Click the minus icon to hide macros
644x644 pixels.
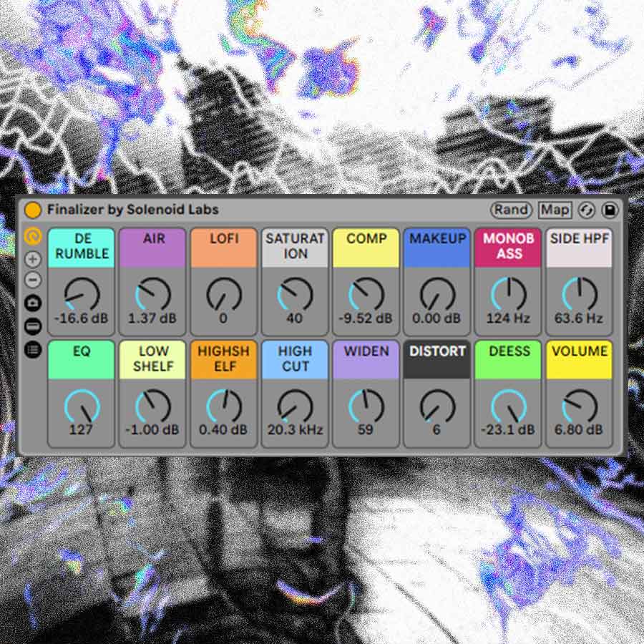click(x=32, y=280)
